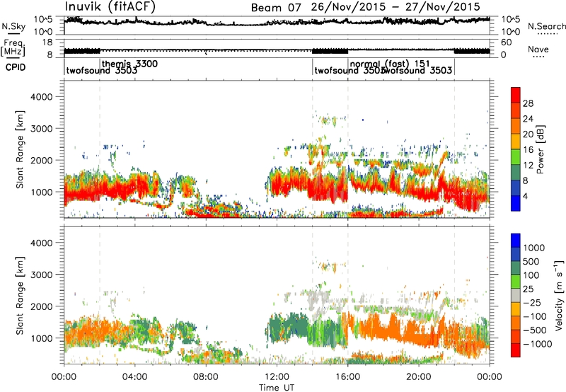Select the "themis 3300" CPID entry
This screenshot has height=392, width=566.
tap(129, 64)
